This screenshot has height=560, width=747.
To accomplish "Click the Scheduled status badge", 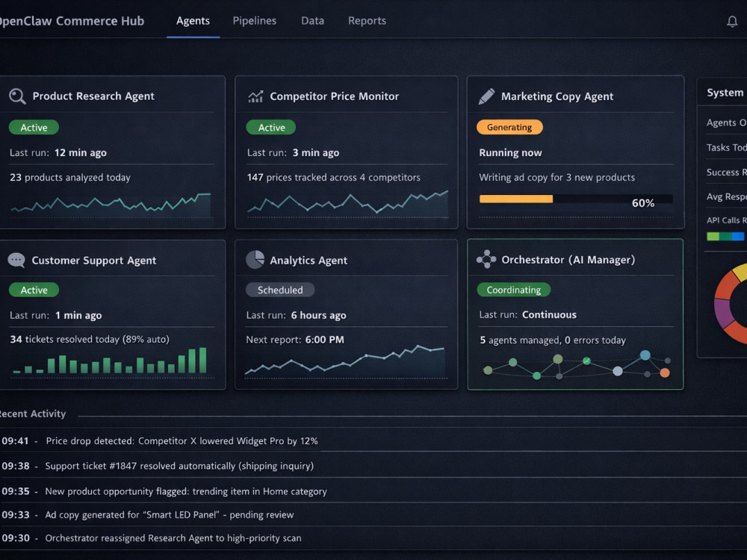I will tap(280, 290).
